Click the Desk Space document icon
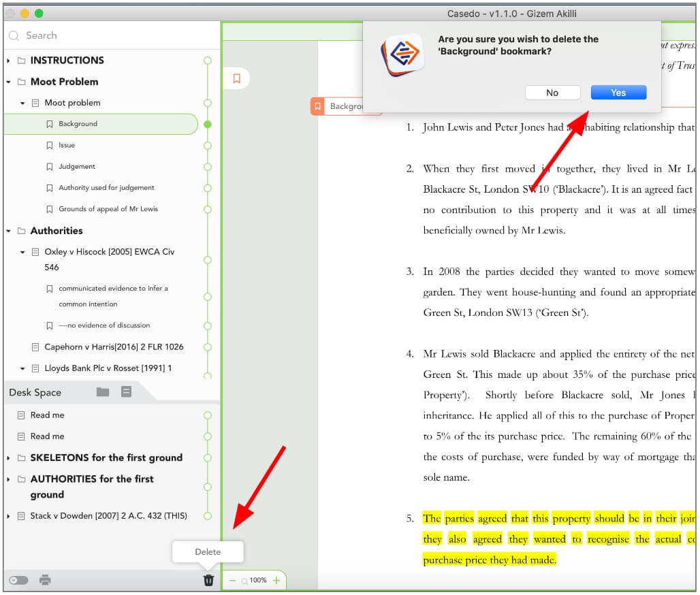This screenshot has height=595, width=700. (127, 392)
